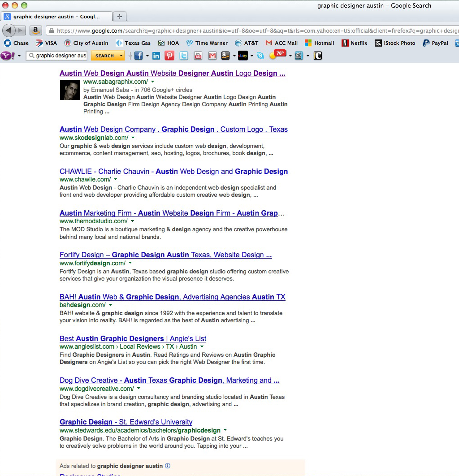Open the Skype icon in the Yahoo toolbar

(x=260, y=56)
